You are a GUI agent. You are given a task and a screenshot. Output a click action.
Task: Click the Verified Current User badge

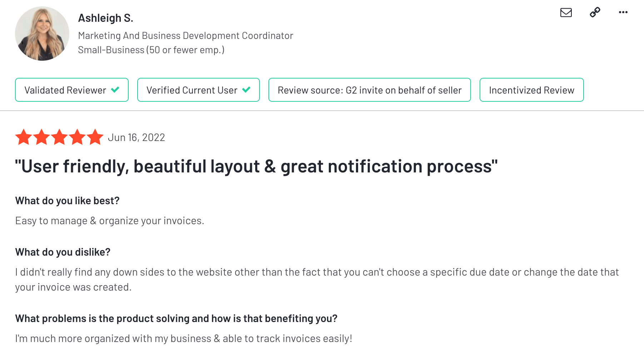198,90
